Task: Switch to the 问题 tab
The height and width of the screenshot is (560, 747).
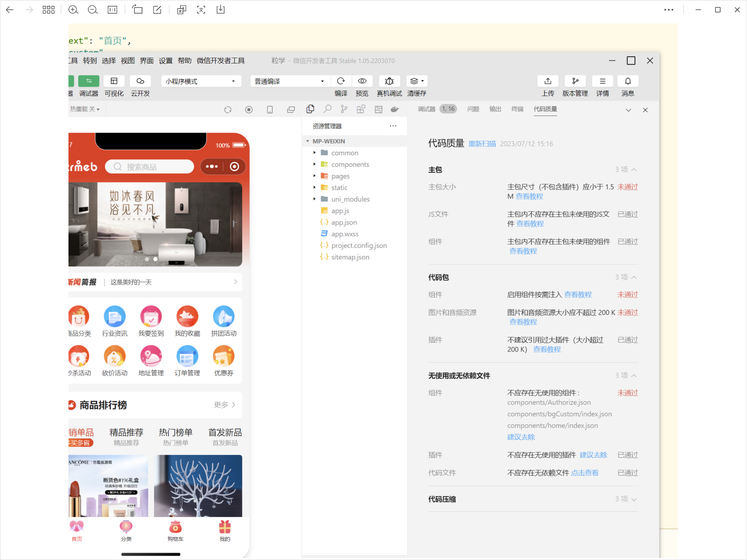Action: click(x=473, y=109)
